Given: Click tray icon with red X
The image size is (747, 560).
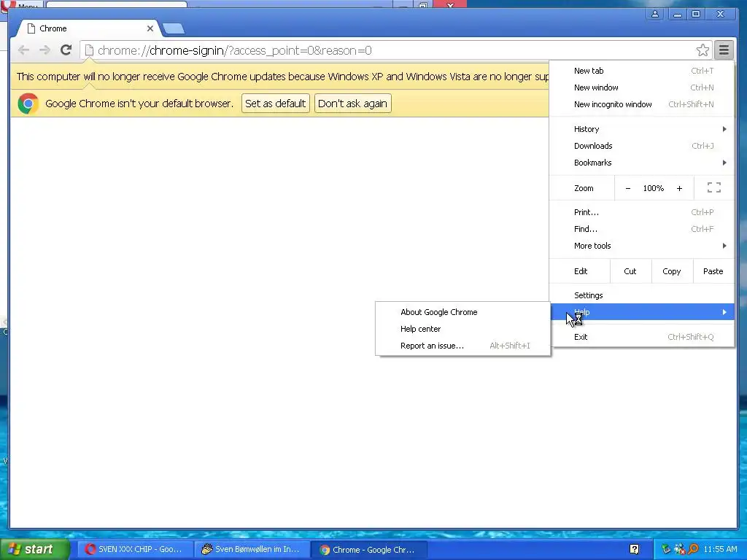Looking at the screenshot, I should tap(680, 549).
